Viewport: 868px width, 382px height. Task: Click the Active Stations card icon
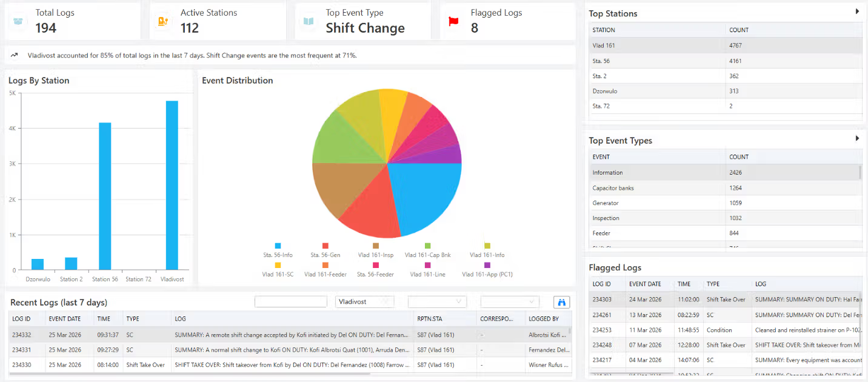(x=163, y=21)
